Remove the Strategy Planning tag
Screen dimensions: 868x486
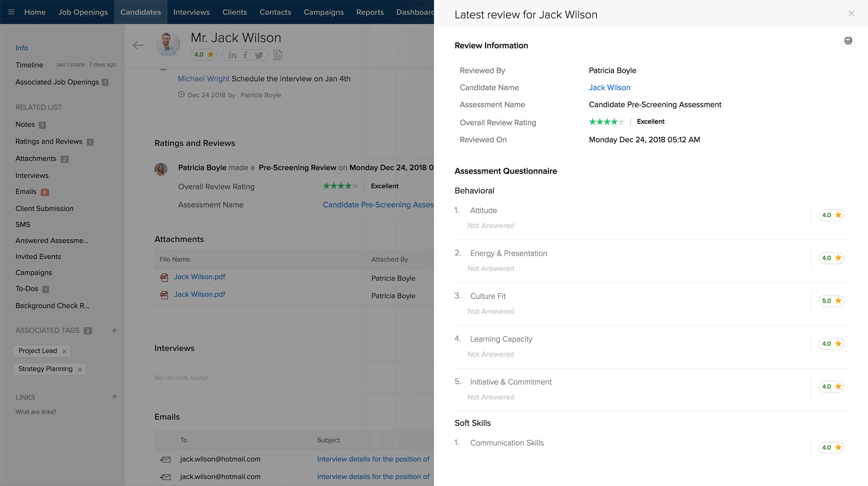pos(80,370)
